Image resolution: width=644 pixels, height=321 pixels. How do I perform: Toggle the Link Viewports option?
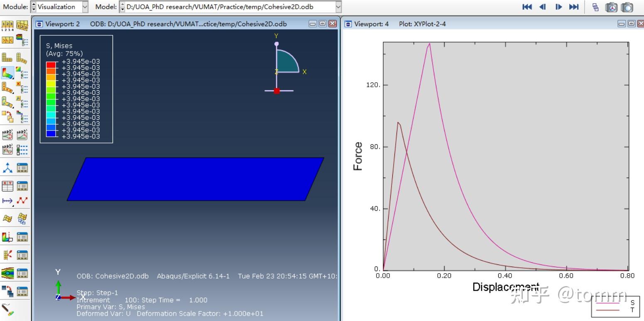pyautogui.click(x=596, y=7)
